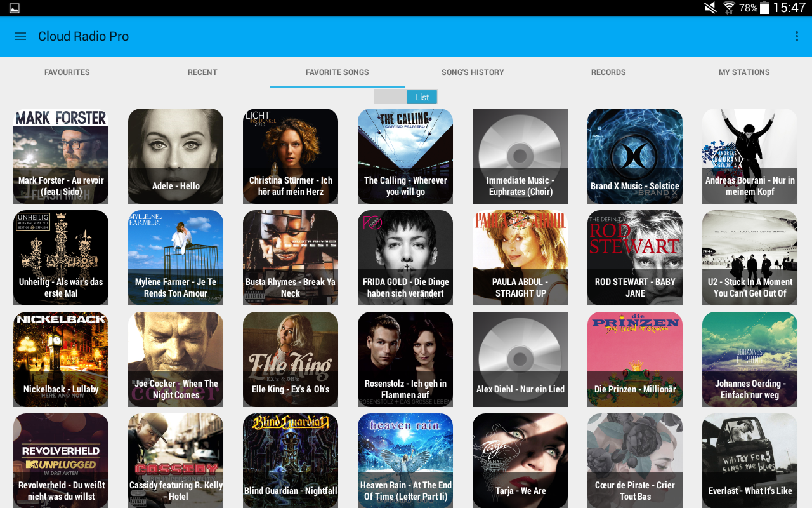The image size is (812, 508).
Task: Tap the 15:47 clock in status bar
Action: click(x=789, y=8)
